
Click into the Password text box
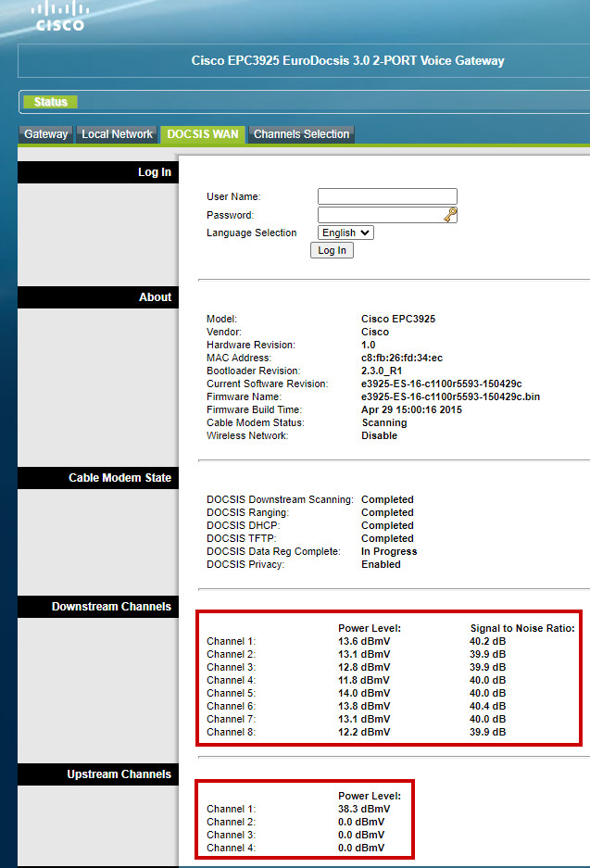tap(380, 215)
